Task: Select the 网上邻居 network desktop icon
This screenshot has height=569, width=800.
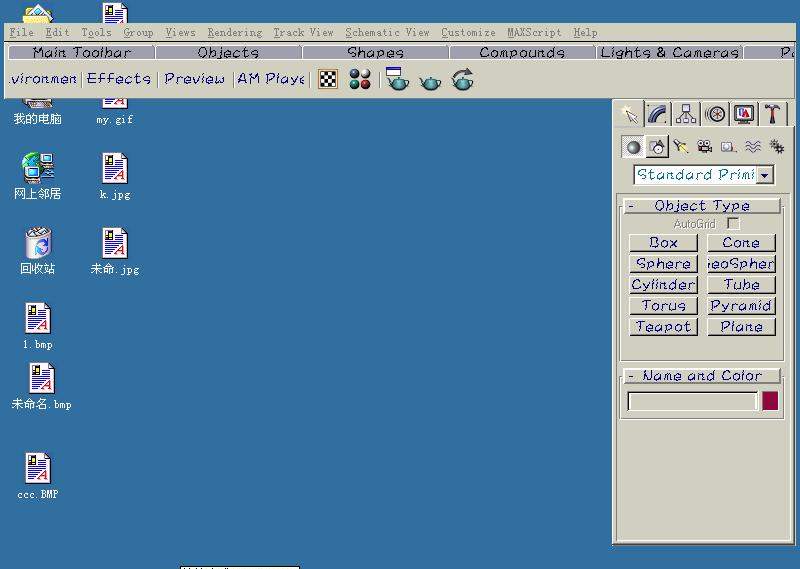Action: (x=38, y=176)
